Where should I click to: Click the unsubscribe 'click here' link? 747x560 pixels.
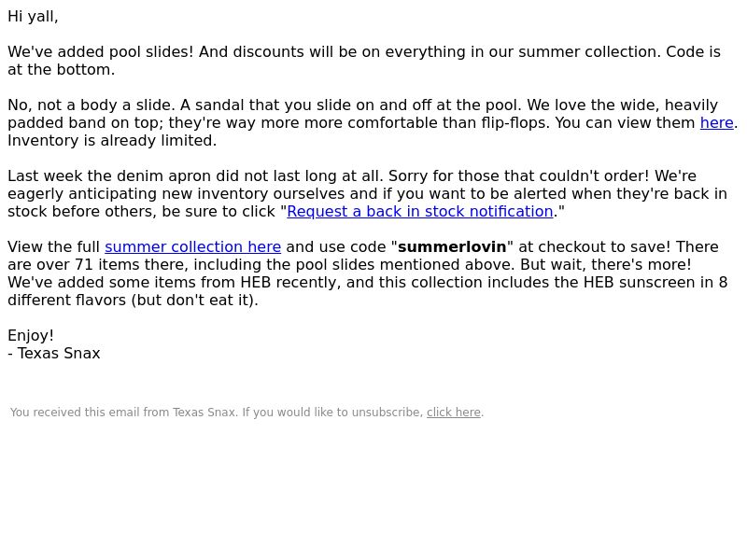454,413
